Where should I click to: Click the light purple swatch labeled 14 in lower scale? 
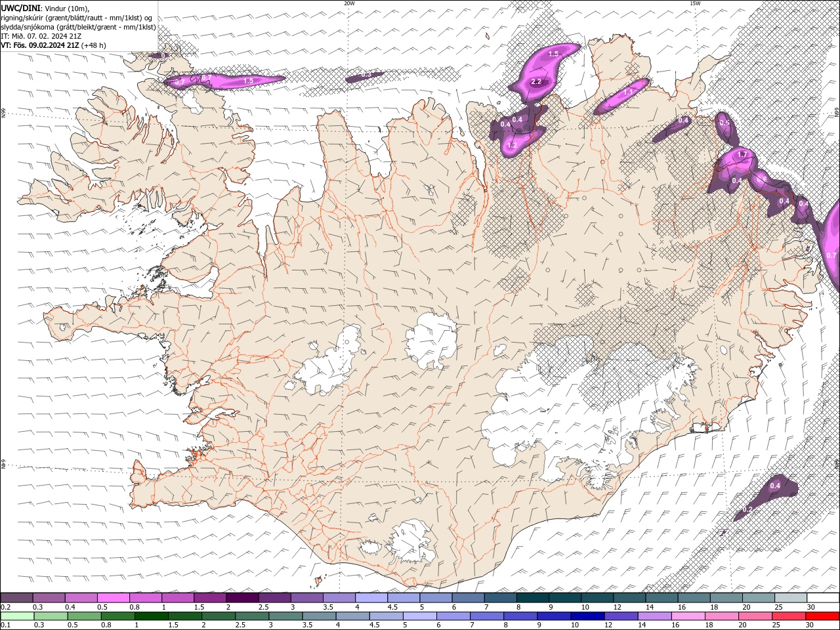click(654, 616)
